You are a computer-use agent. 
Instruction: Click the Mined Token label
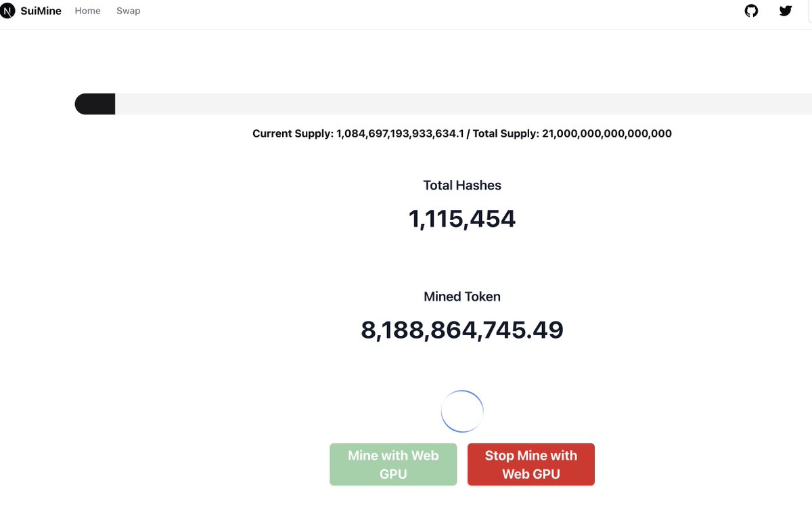click(462, 297)
